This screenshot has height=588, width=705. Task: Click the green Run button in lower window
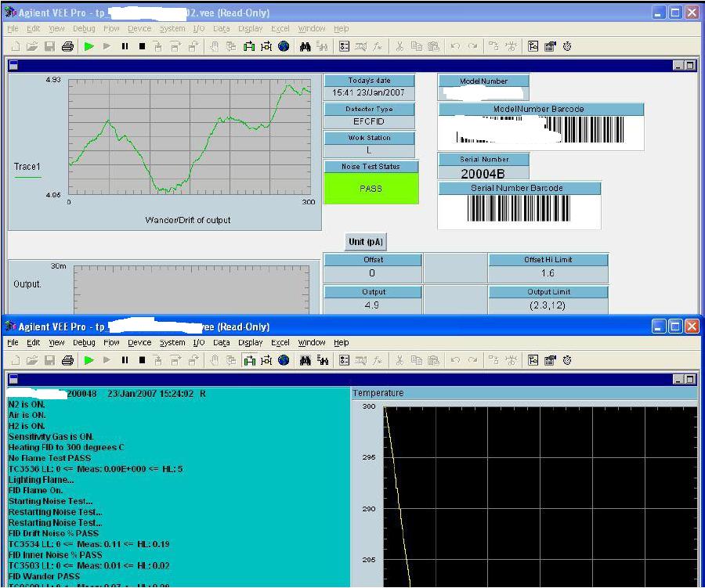coord(89,360)
